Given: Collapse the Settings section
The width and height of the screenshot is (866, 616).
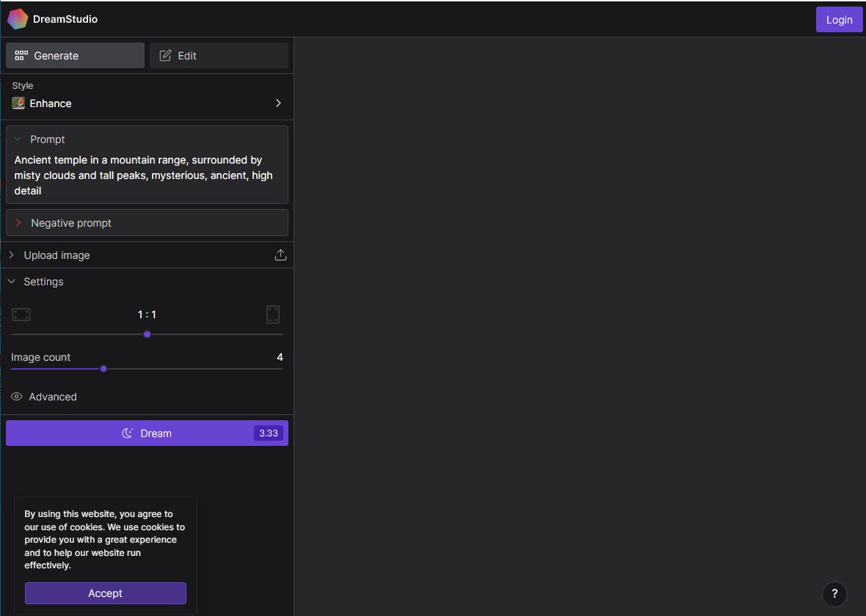Looking at the screenshot, I should point(12,282).
